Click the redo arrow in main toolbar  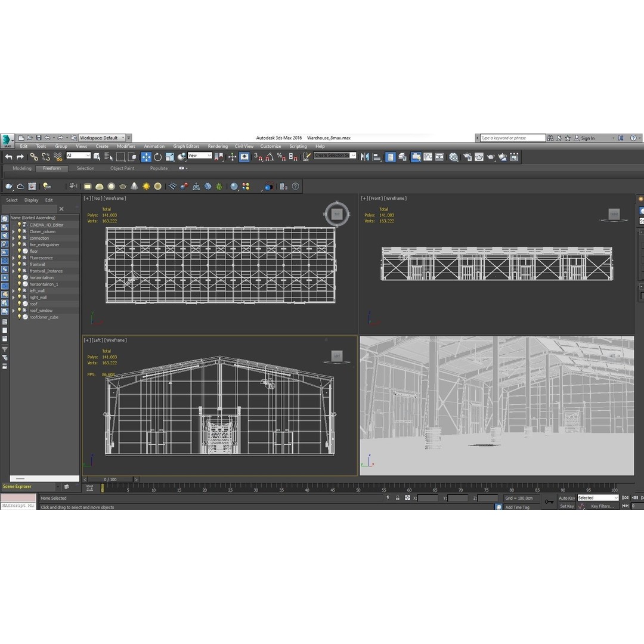[20, 157]
